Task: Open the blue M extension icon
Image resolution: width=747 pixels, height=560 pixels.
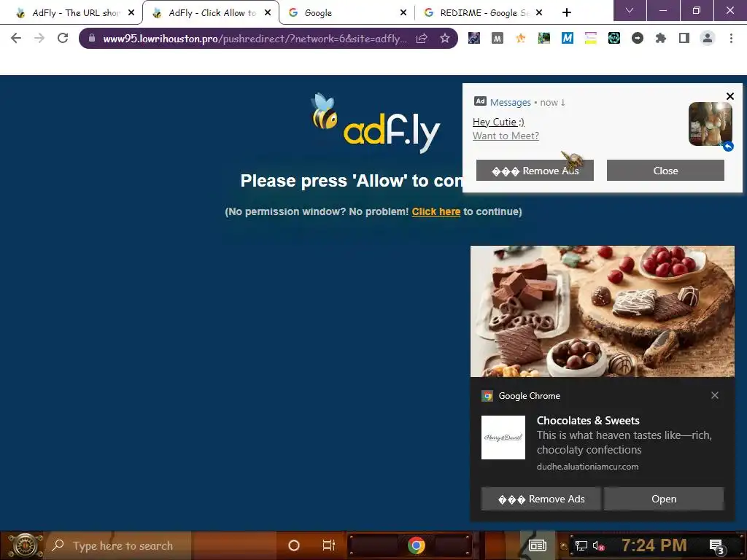Action: click(567, 38)
